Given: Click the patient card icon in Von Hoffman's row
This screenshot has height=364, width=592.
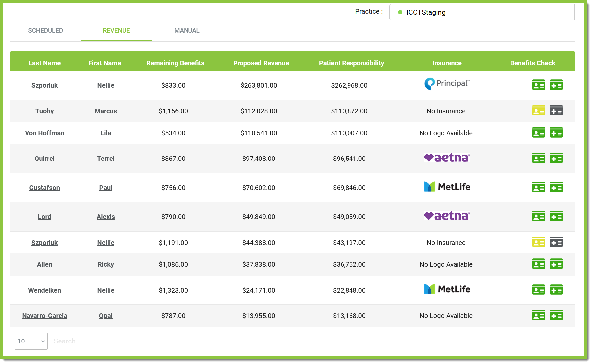Looking at the screenshot, I should pos(539,133).
